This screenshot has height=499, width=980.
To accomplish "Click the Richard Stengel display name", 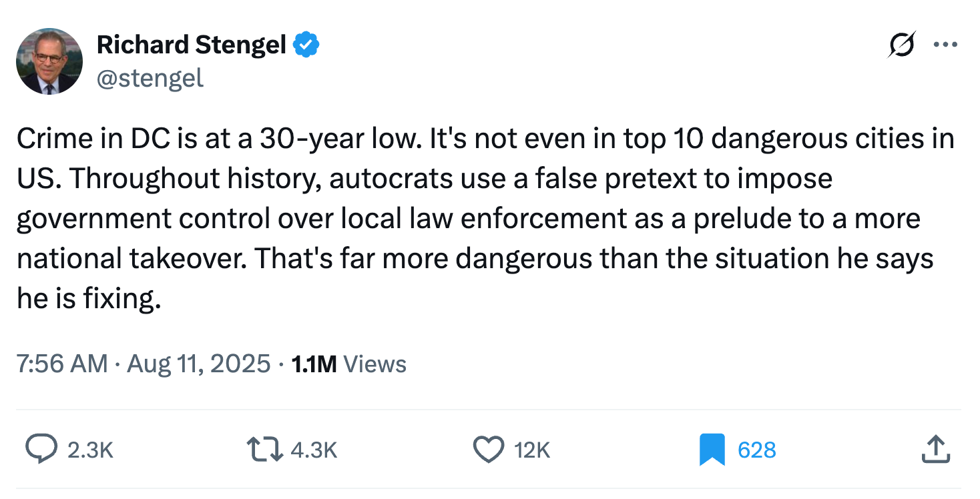I will (x=192, y=45).
